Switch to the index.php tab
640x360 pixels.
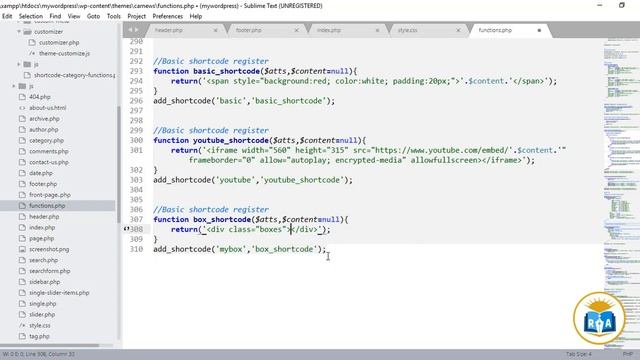pos(329,30)
